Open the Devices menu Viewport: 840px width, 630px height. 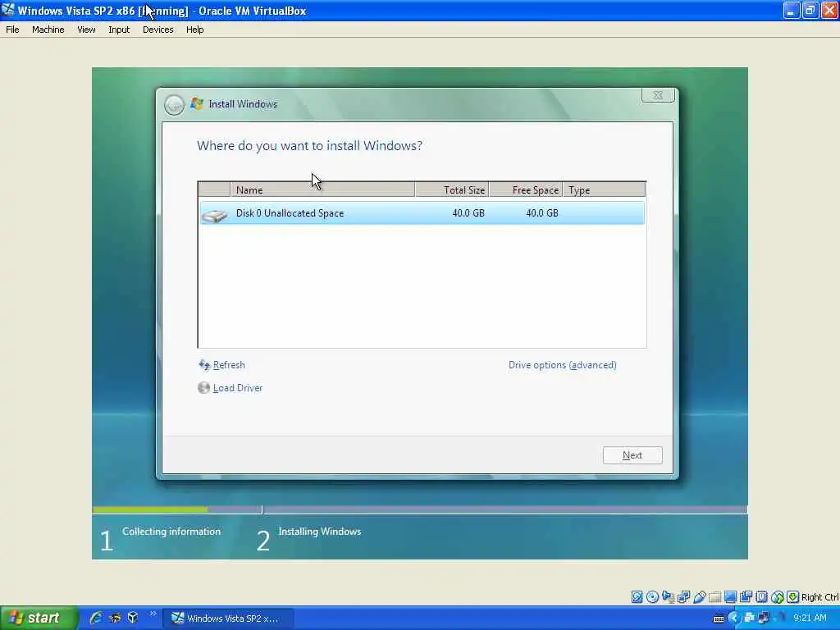[158, 30]
